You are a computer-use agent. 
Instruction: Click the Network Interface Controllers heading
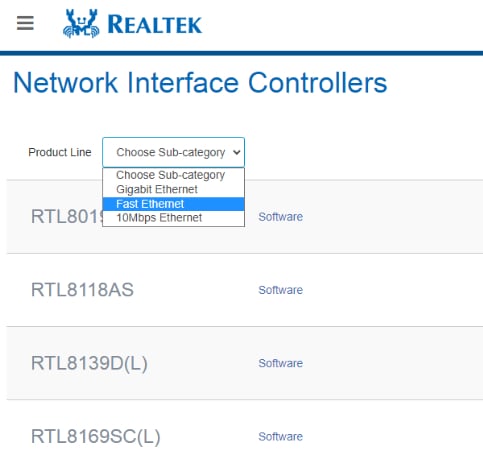pyautogui.click(x=200, y=82)
